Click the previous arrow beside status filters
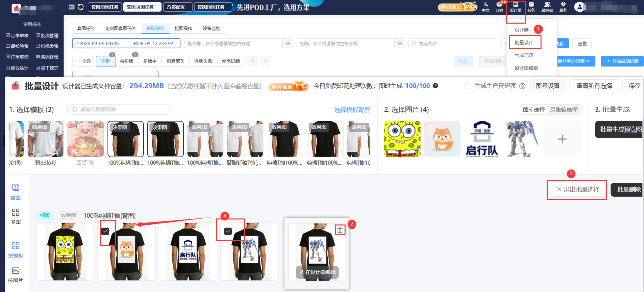The width and height of the screenshot is (644, 292). [x=253, y=61]
